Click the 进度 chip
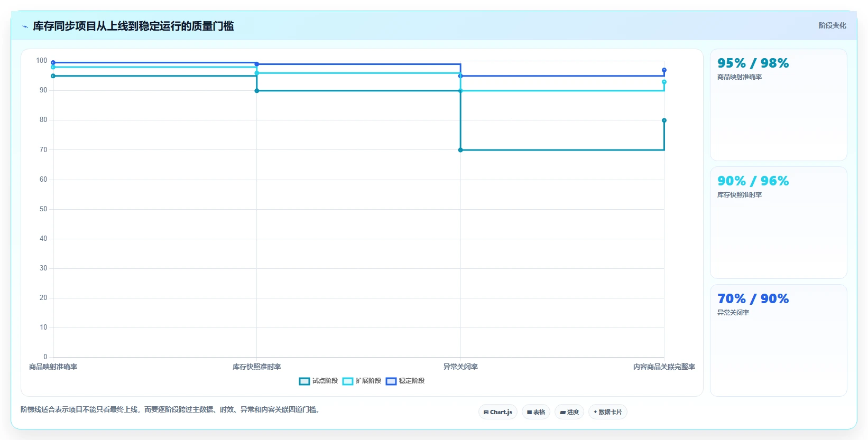Viewport: 868px width, 440px height. pyautogui.click(x=569, y=412)
